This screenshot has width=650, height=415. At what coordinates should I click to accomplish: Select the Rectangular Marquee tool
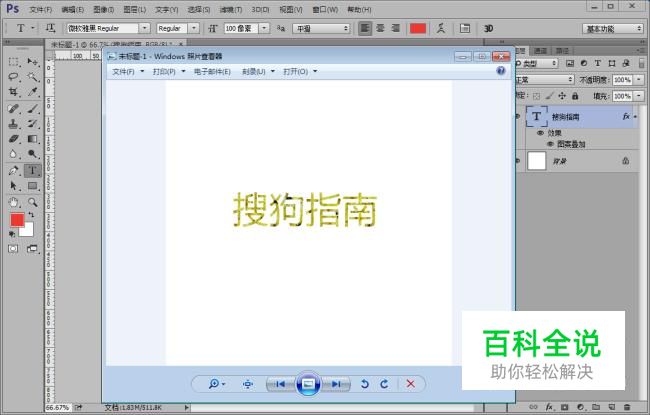point(14,62)
